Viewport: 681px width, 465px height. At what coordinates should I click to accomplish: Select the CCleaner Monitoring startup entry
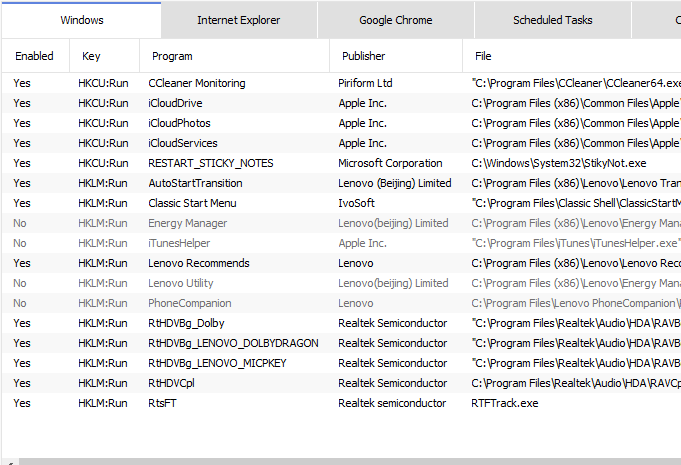pyautogui.click(x=196, y=83)
